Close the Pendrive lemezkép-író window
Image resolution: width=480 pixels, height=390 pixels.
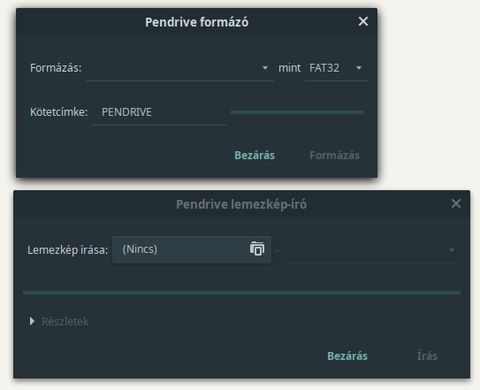[456, 204]
